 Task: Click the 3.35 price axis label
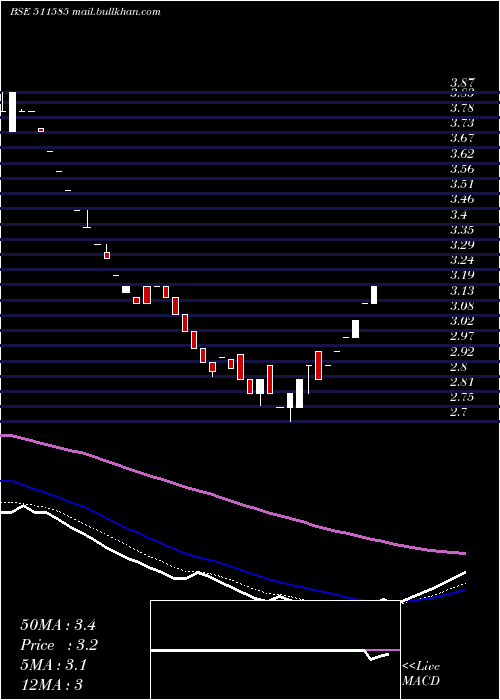point(462,230)
